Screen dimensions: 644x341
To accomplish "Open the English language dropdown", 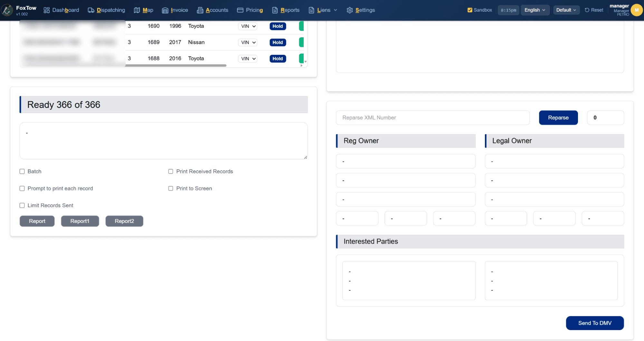I will pyautogui.click(x=535, y=10).
